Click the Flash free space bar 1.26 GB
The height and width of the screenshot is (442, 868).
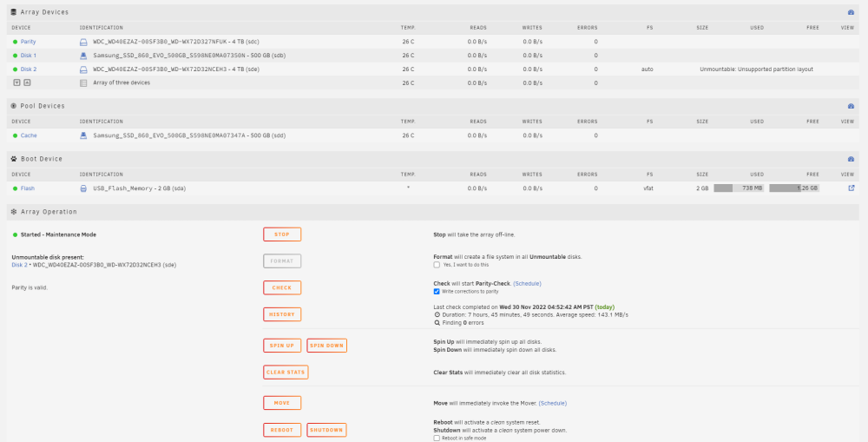pos(794,188)
